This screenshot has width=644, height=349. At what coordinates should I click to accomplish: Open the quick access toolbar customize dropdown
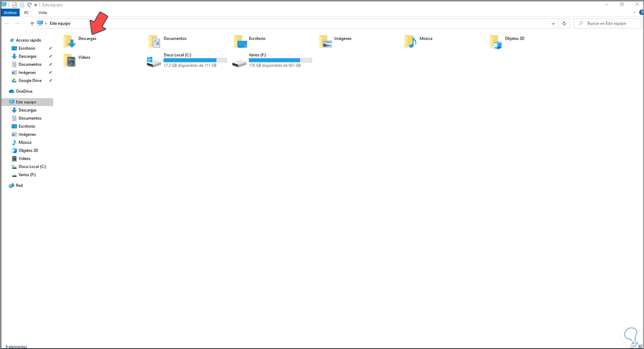(x=36, y=5)
